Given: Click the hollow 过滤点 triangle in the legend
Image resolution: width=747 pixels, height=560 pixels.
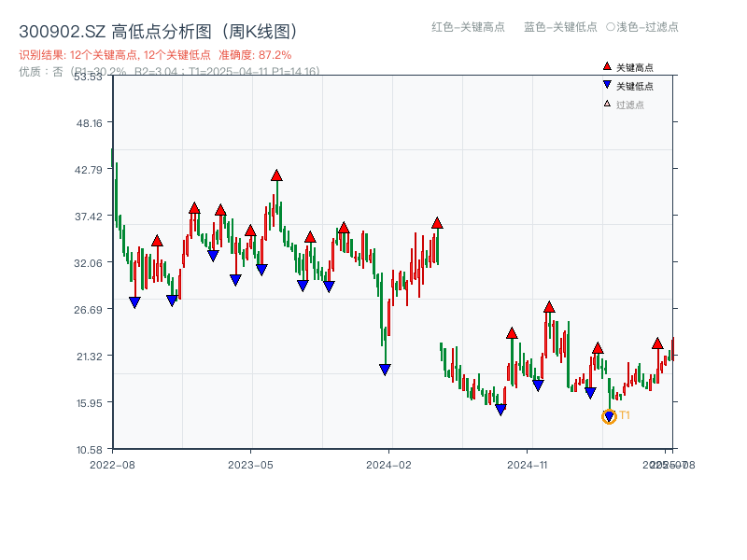Looking at the screenshot, I should (607, 104).
